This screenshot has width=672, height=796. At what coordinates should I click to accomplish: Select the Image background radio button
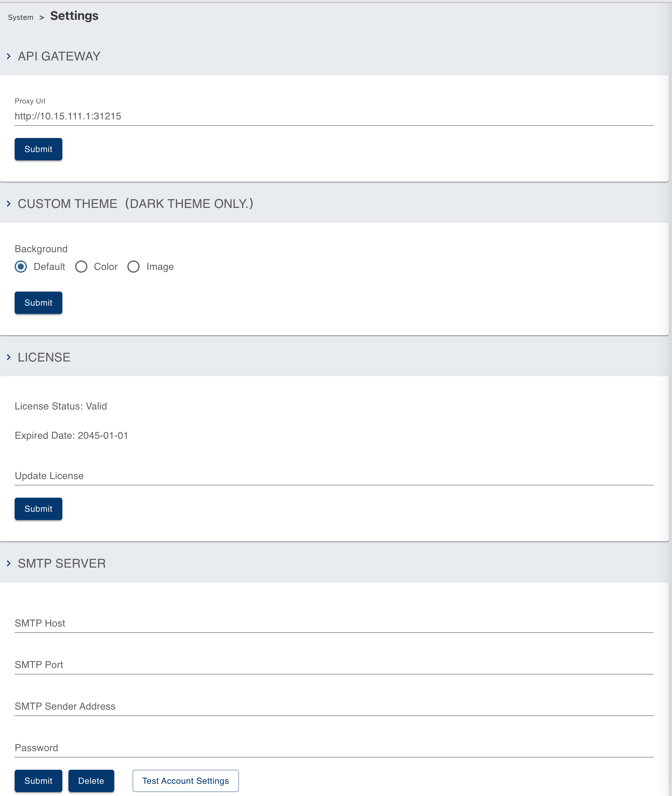coord(133,267)
